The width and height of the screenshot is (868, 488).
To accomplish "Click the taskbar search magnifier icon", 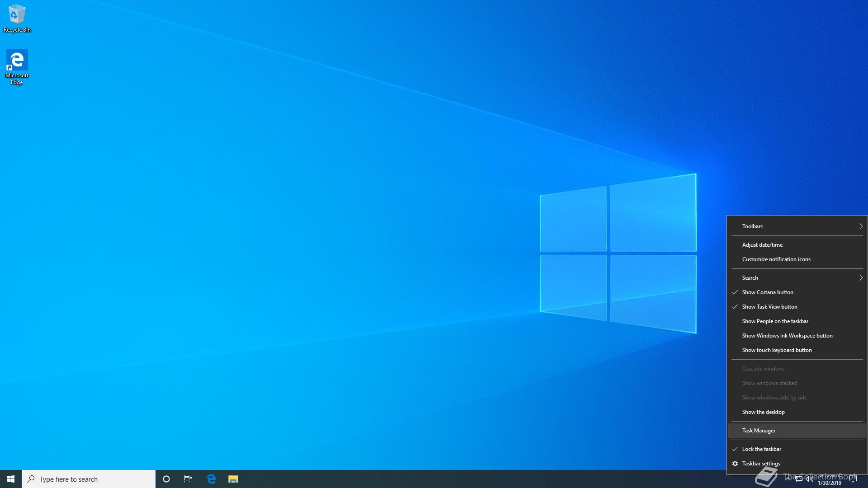I will pos(31,479).
